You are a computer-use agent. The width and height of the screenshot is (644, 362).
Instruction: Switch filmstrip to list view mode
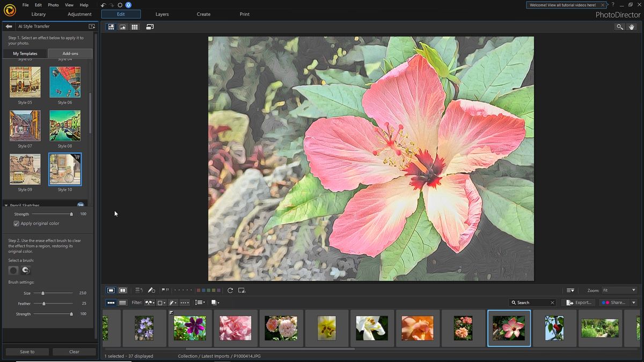coord(122,302)
